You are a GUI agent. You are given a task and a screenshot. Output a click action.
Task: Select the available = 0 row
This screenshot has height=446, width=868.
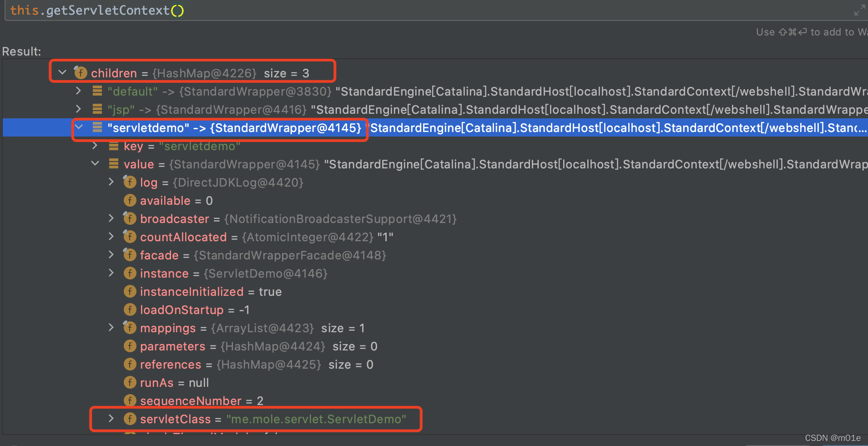tap(435, 200)
